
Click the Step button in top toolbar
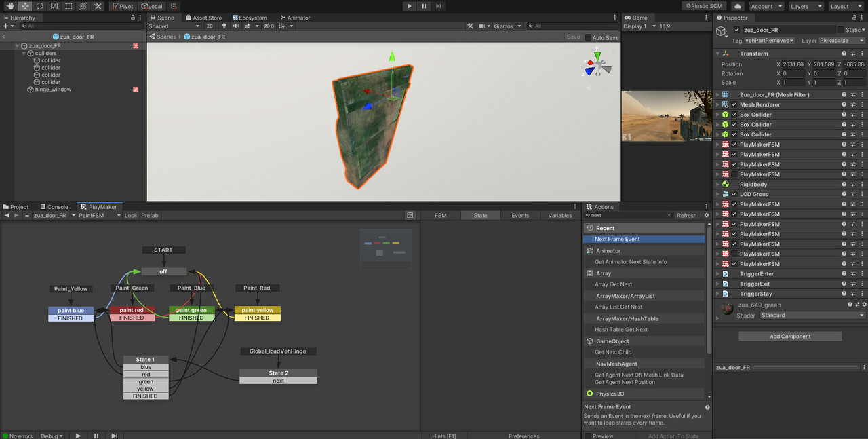(x=439, y=6)
